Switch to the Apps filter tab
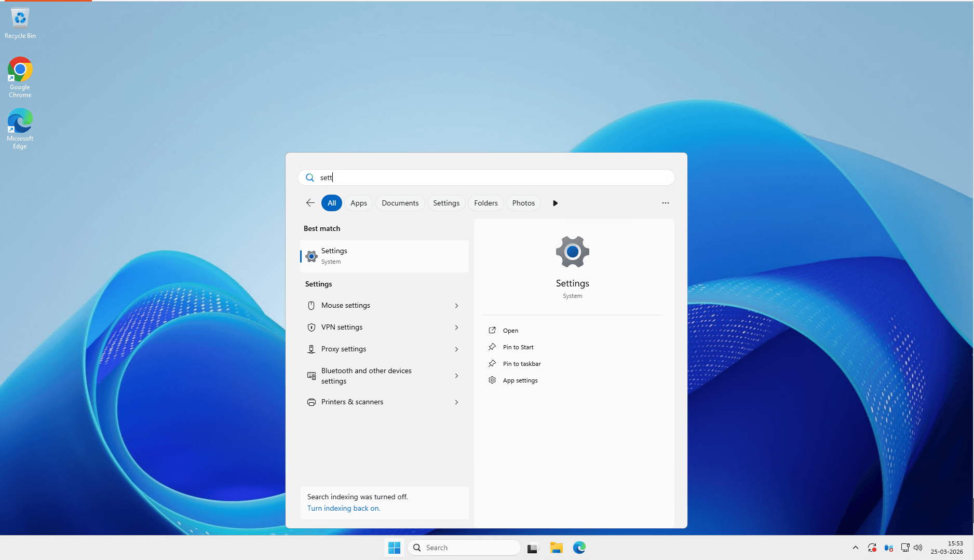The image size is (974, 560). (359, 203)
